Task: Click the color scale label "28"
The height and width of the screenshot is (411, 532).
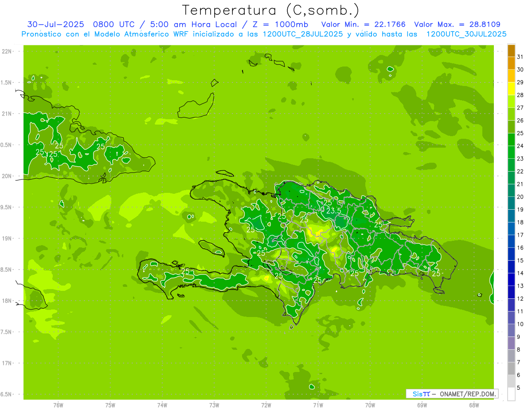Action: point(520,95)
